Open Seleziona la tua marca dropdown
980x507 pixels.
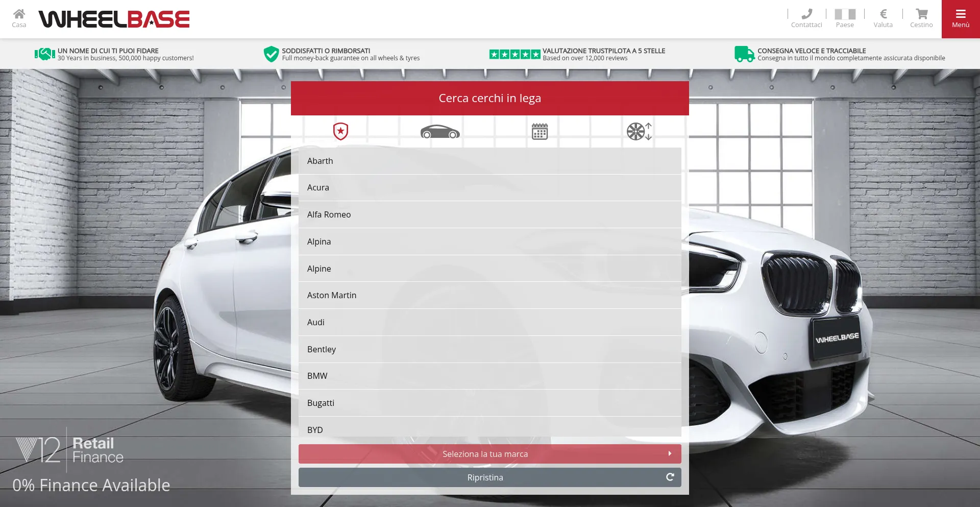click(490, 454)
